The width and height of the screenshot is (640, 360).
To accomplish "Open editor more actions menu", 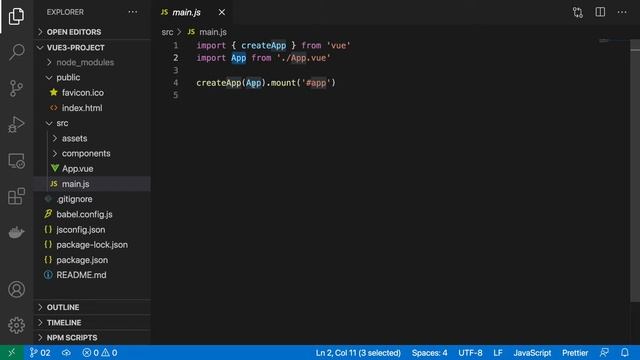I will [622, 12].
